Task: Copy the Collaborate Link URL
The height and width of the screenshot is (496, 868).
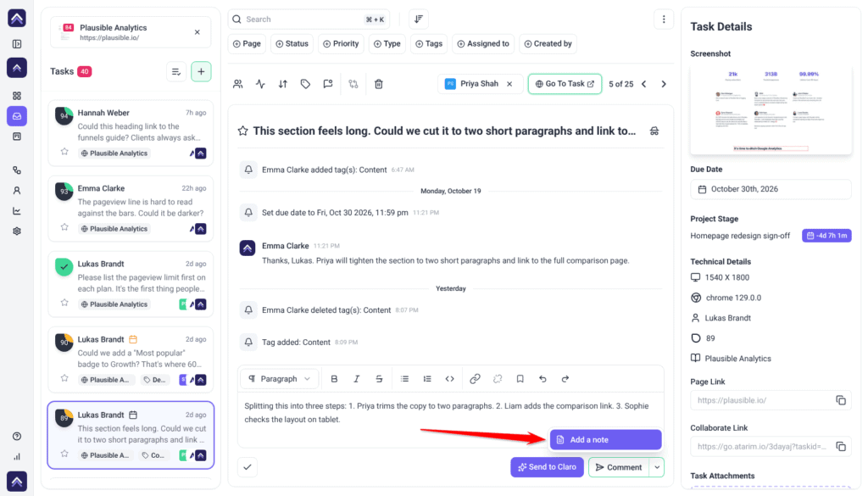Action: pyautogui.click(x=841, y=446)
